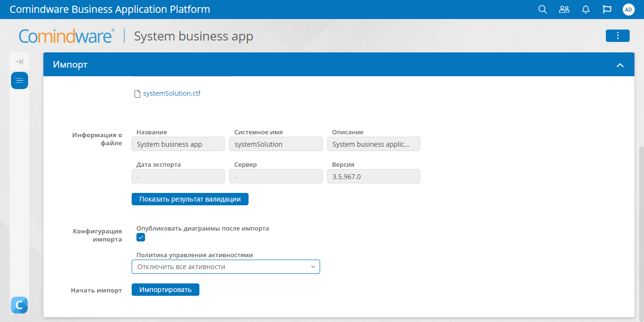Click the Версия field showing 3.5.967.0
Viewport: 644px width, 322px height.
tap(374, 177)
